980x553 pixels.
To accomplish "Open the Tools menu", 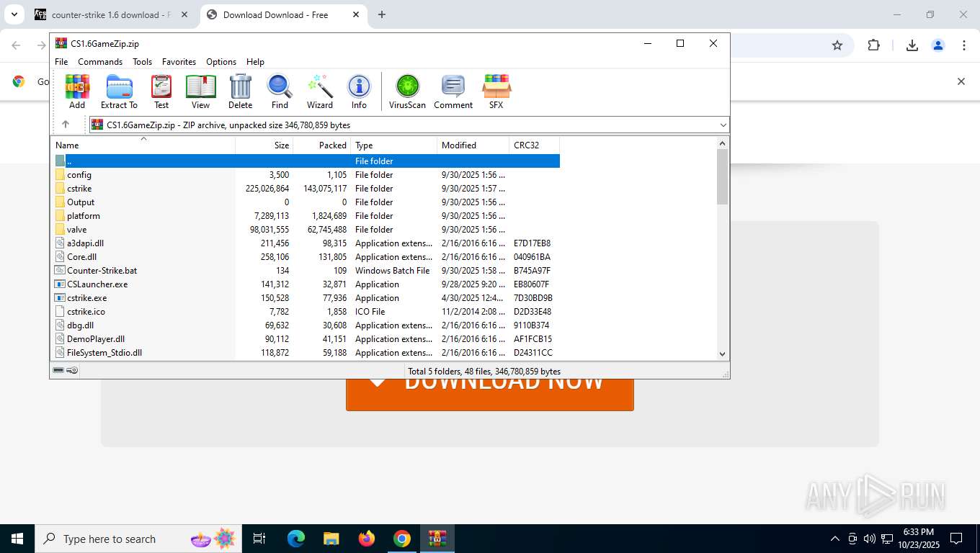I will click(x=142, y=62).
